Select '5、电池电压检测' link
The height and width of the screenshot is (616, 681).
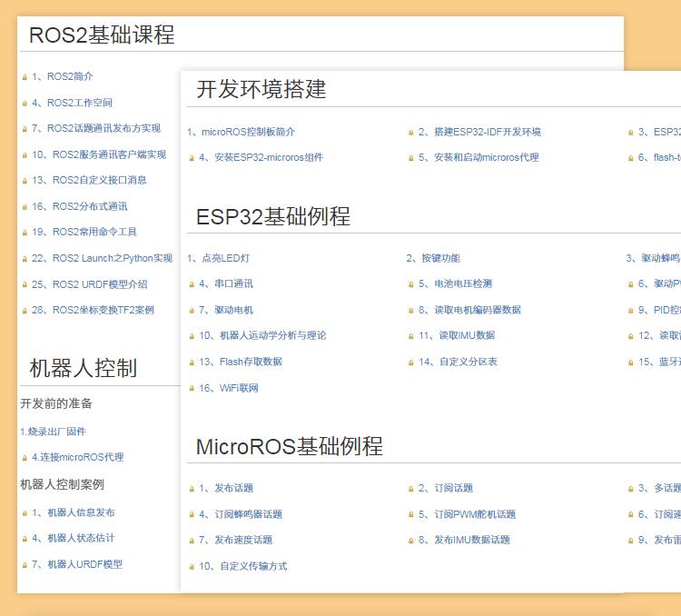(455, 283)
